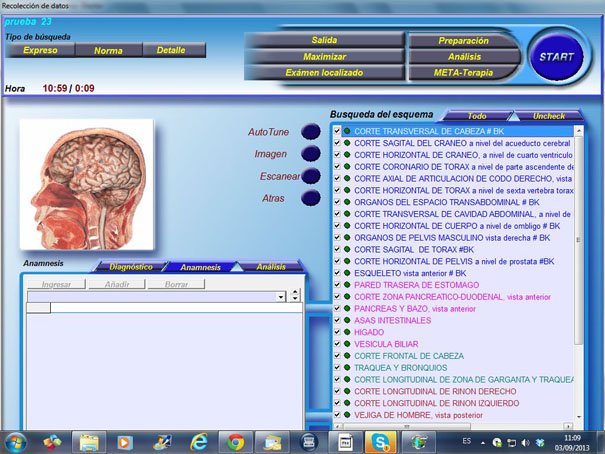
Task: Click the round START button
Action: pyautogui.click(x=555, y=57)
